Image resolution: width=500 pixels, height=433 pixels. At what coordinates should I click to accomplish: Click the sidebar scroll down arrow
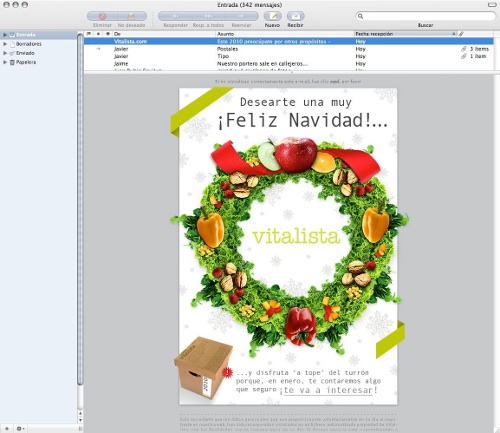pyautogui.click(x=80, y=420)
